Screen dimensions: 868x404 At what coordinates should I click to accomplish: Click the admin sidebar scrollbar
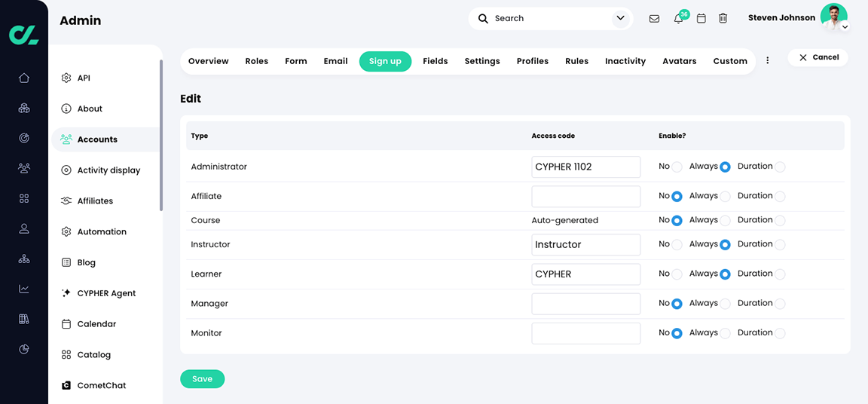[161, 135]
